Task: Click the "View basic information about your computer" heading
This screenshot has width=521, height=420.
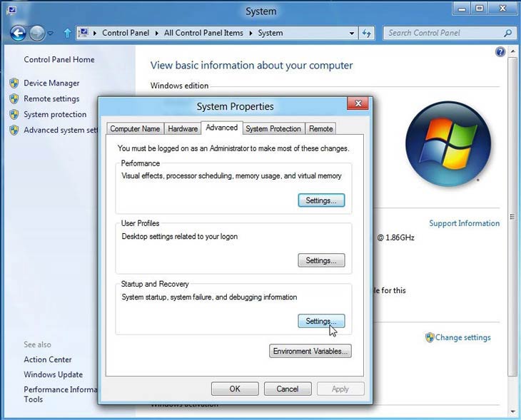Action: pyautogui.click(x=251, y=66)
